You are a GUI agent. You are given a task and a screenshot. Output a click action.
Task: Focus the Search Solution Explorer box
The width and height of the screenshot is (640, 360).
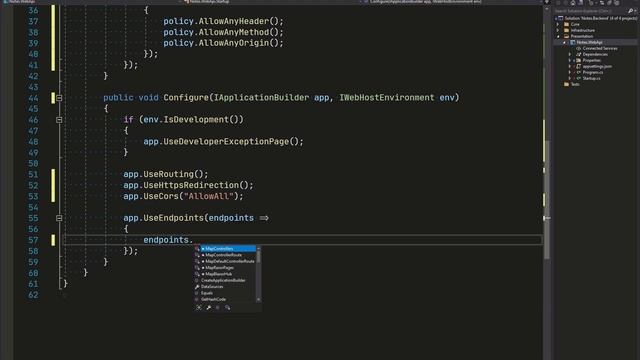click(590, 11)
